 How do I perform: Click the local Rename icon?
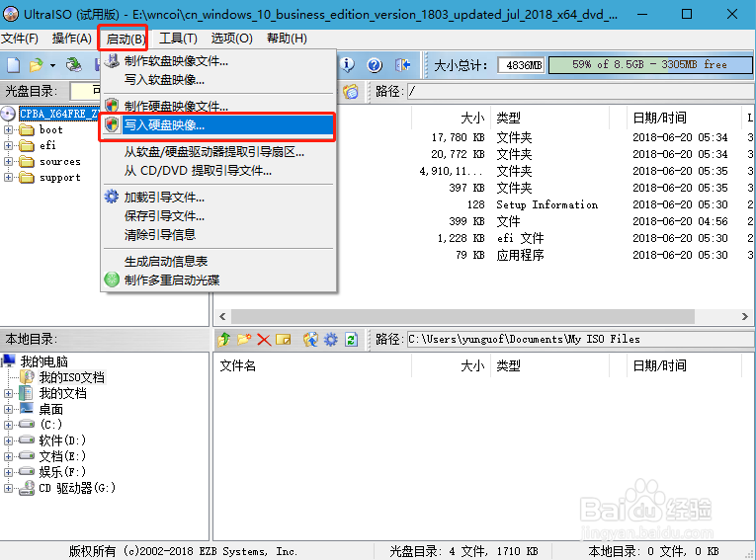(x=283, y=340)
